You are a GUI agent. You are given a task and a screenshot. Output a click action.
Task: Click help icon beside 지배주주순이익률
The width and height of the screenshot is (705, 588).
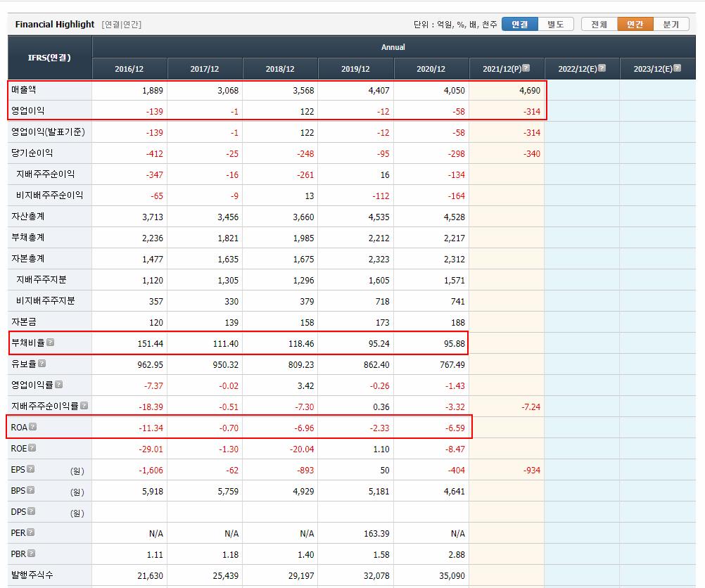(84, 406)
